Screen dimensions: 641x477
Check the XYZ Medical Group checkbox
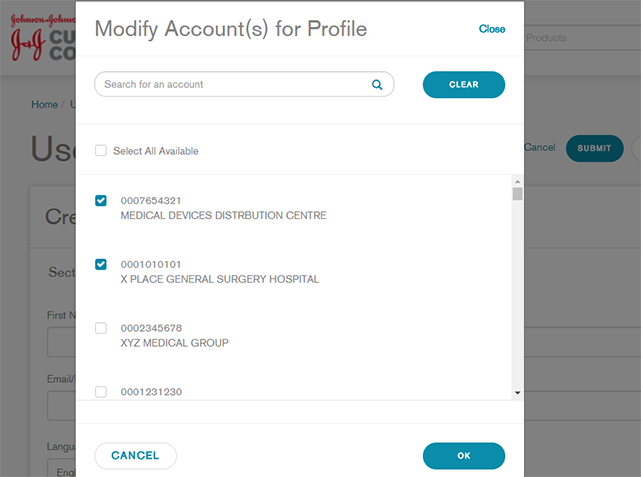click(100, 328)
